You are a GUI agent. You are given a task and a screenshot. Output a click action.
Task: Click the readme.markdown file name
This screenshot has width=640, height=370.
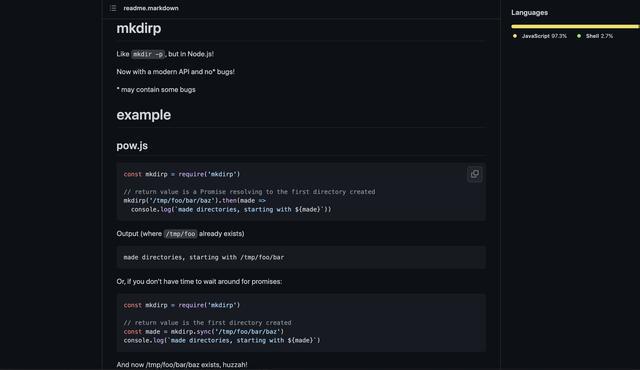pyautogui.click(x=151, y=8)
